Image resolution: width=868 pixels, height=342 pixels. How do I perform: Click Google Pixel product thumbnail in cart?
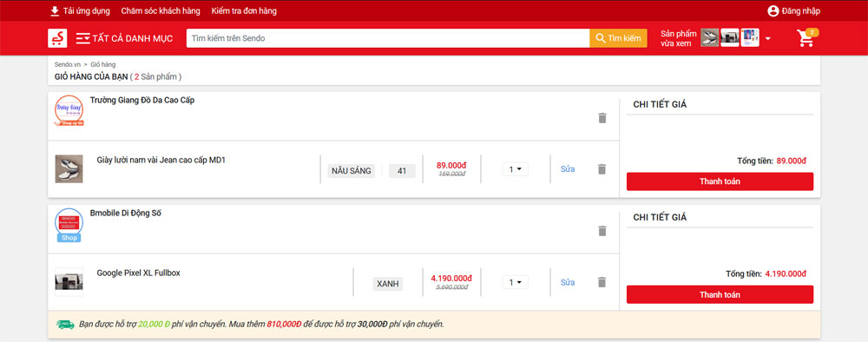pyautogui.click(x=69, y=282)
